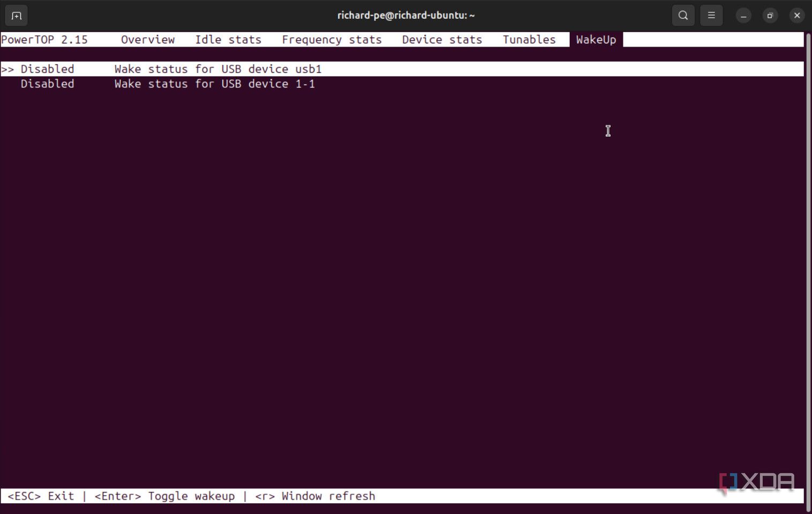
Task: Click the terminal search icon
Action: [683, 16]
